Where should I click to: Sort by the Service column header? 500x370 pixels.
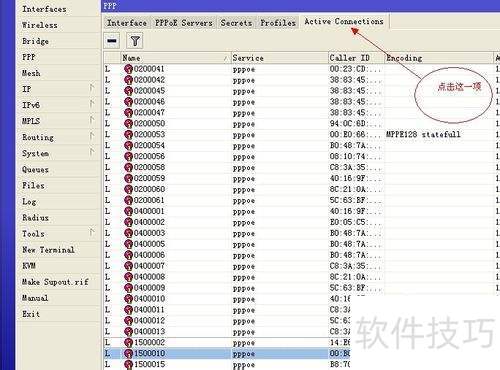(279, 58)
